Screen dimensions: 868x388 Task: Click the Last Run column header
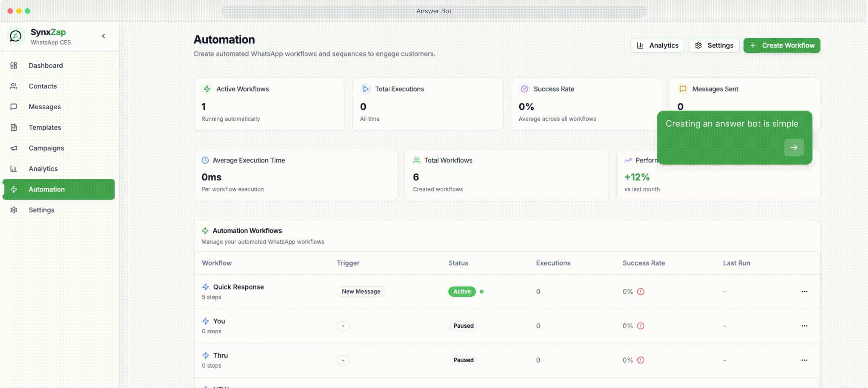coord(736,263)
